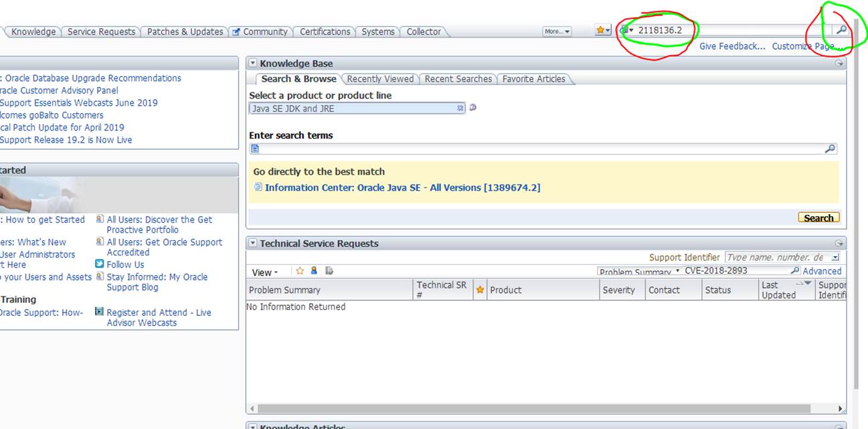This screenshot has height=429, width=868.
Task: Open Support Release 19.2 is Now Live link
Action: coord(66,140)
